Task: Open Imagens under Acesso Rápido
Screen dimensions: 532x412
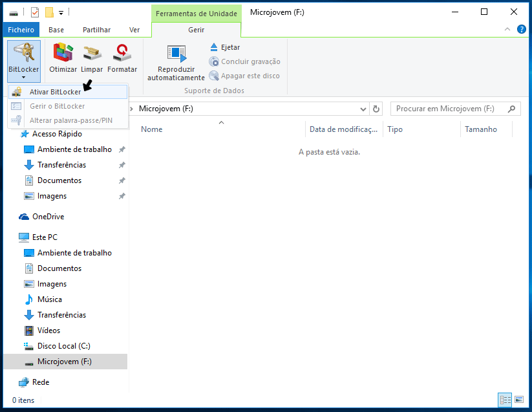Action: [x=52, y=196]
